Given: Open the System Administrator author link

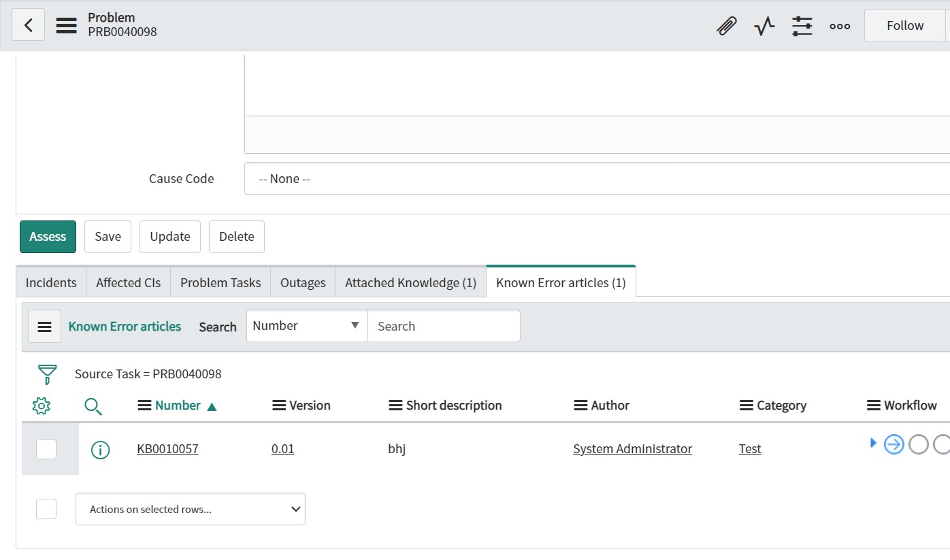Looking at the screenshot, I should 632,449.
